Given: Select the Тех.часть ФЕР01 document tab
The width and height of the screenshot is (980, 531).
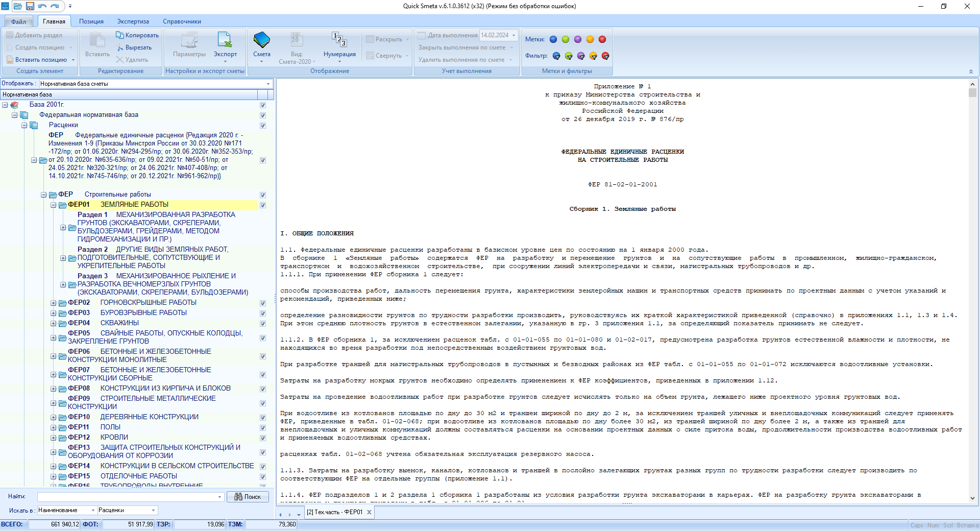Looking at the screenshot, I should pos(335,512).
